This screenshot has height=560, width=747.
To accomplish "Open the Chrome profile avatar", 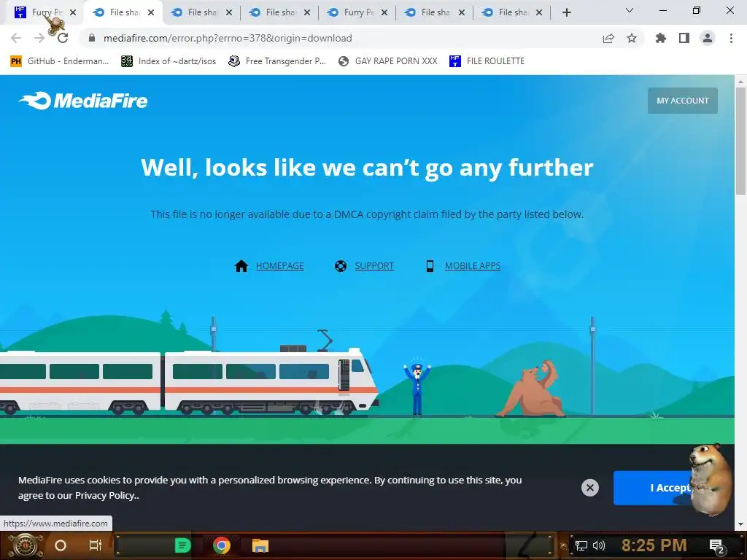I will click(708, 38).
